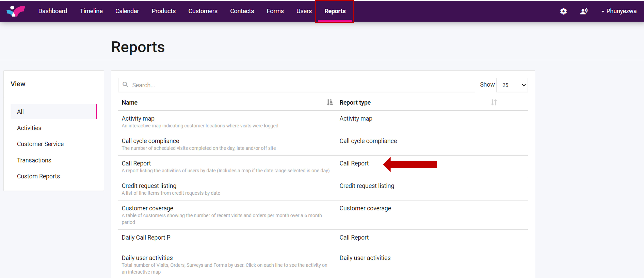Sort reports by Name column icon
Image resolution: width=644 pixels, height=278 pixels.
(329, 102)
